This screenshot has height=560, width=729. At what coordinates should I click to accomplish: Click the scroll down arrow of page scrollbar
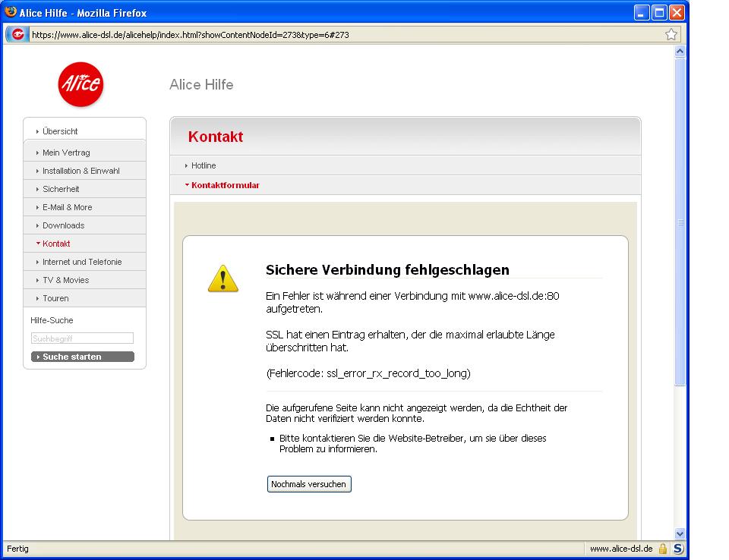tap(680, 533)
